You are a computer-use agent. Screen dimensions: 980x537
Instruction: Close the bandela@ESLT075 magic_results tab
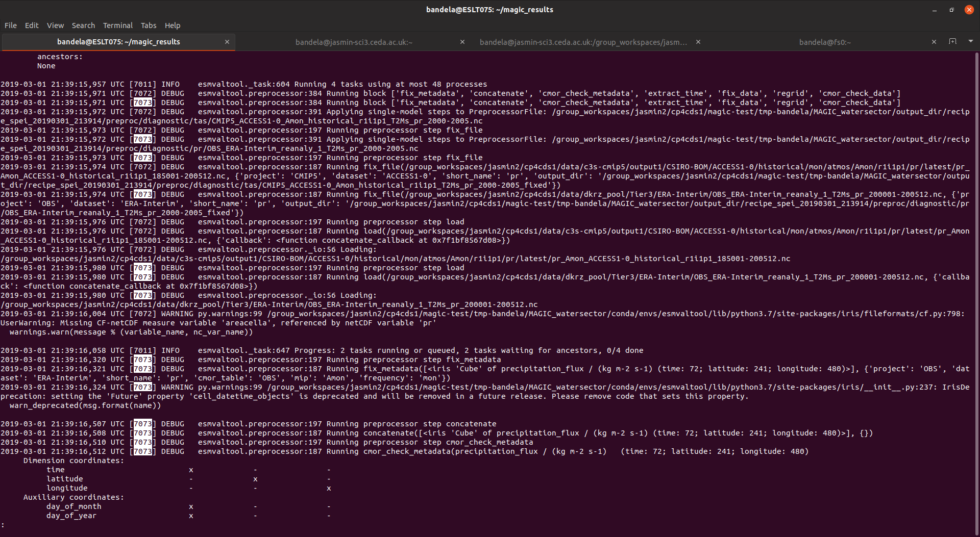pyautogui.click(x=227, y=42)
